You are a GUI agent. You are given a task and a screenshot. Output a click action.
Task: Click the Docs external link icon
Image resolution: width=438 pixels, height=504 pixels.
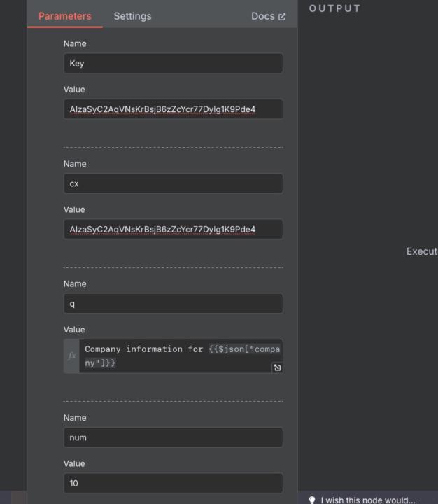(282, 17)
